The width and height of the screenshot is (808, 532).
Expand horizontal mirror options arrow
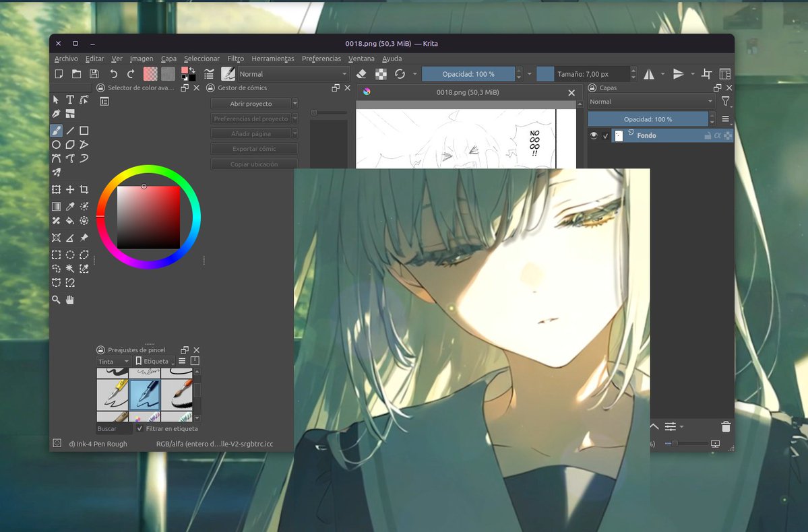tap(662, 74)
